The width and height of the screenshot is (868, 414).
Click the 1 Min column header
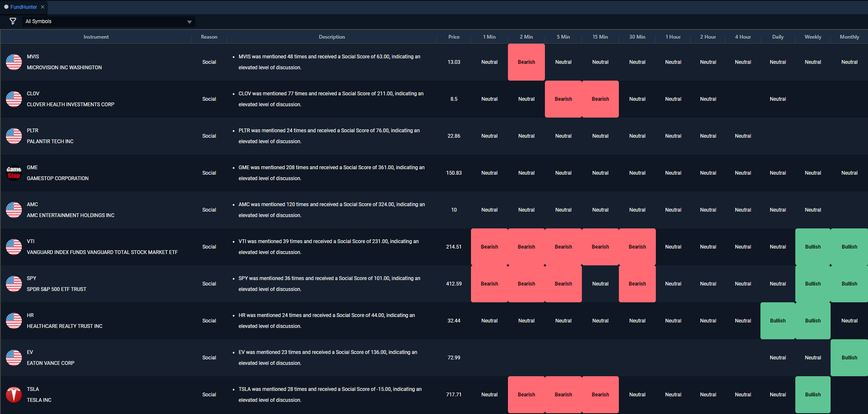click(489, 37)
